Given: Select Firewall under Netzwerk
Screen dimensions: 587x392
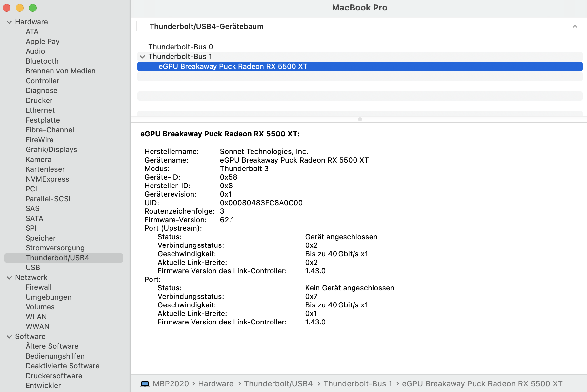Looking at the screenshot, I should [39, 287].
